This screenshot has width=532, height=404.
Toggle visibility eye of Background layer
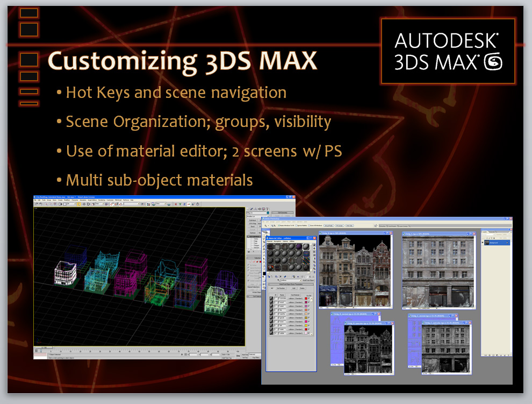(484, 242)
